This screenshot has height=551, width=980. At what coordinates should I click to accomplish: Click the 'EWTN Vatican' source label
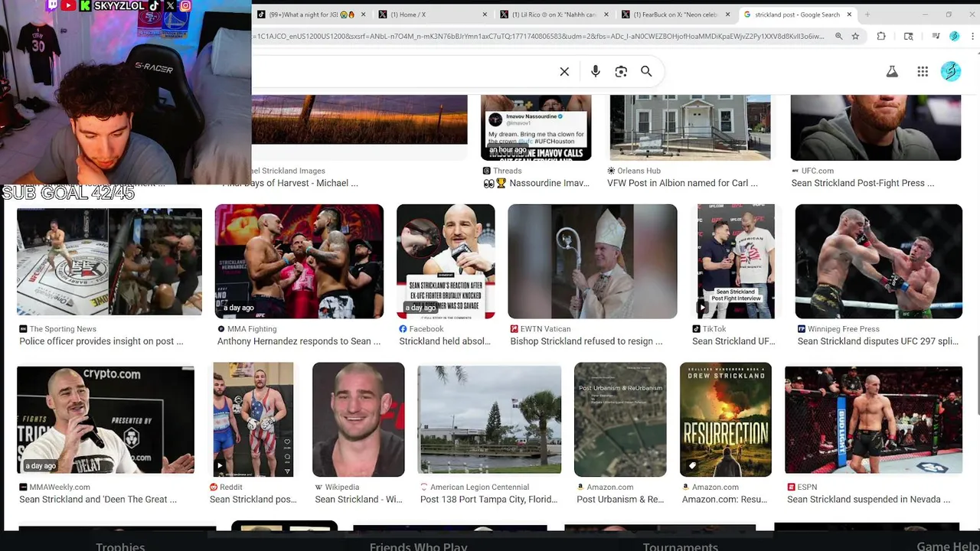pyautogui.click(x=546, y=329)
